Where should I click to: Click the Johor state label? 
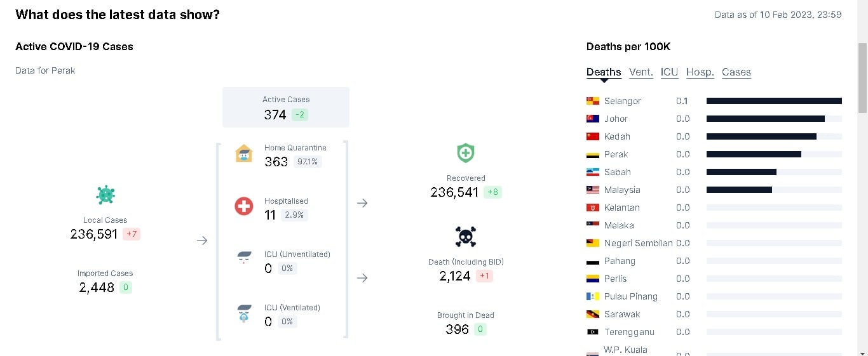[x=616, y=119]
